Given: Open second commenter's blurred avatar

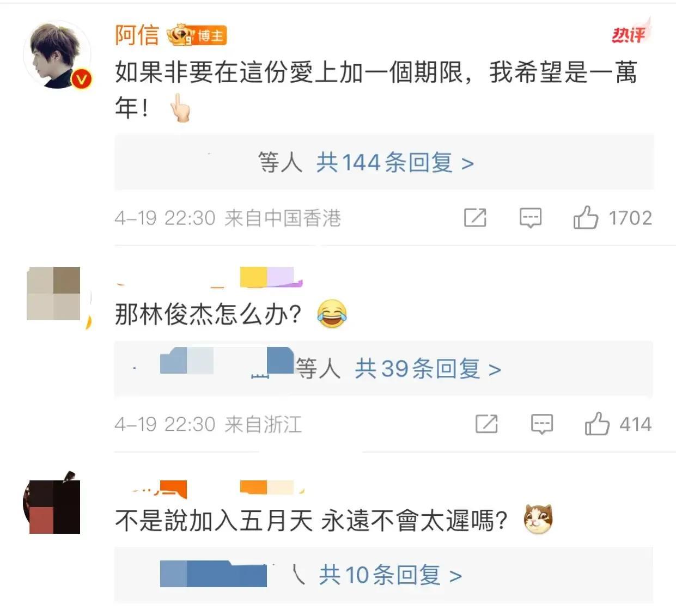Looking at the screenshot, I should [54, 294].
